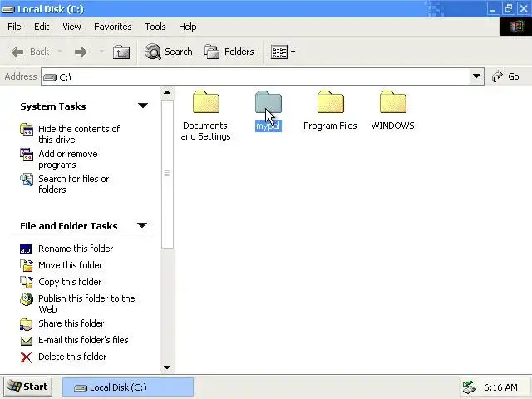Screen dimensions: 532x399
Task: Open the Search toolbar button
Action: (x=168, y=52)
